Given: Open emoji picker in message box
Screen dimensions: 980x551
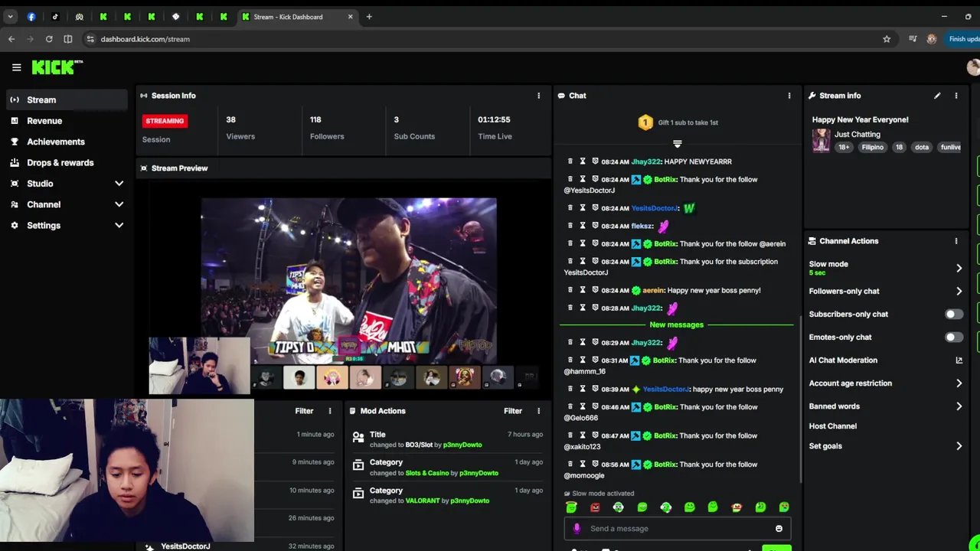Looking at the screenshot, I should coord(779,529).
